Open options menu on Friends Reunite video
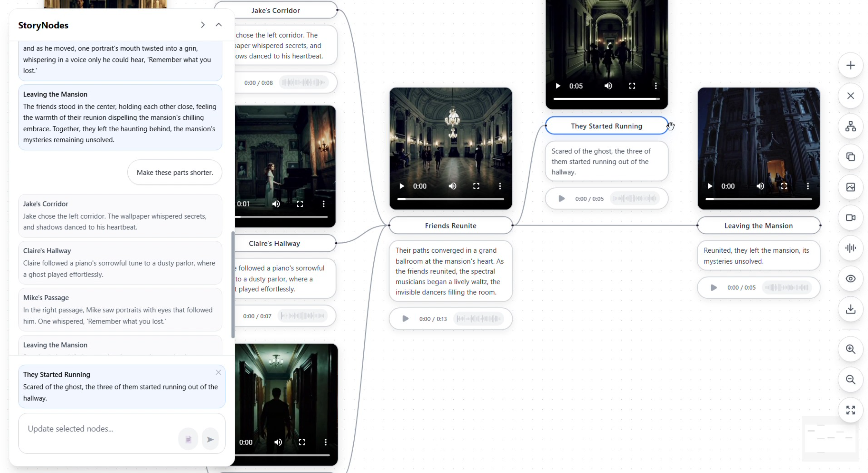Screen dimensions: 868x473 [500, 186]
